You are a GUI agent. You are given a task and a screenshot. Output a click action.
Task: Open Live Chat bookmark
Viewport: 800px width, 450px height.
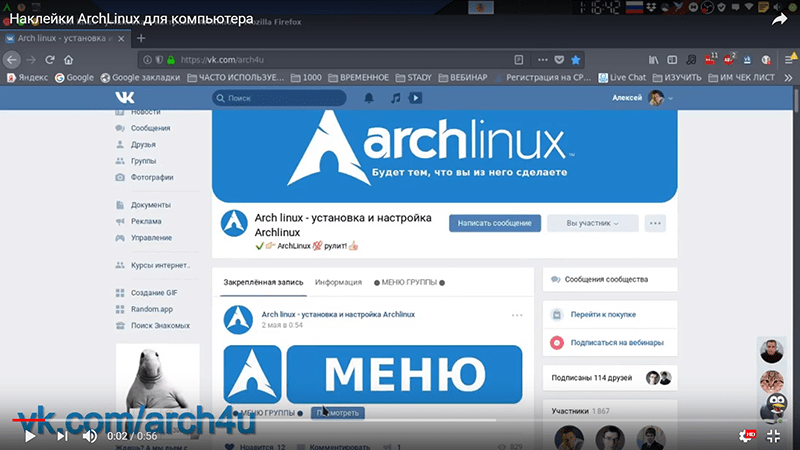622,78
